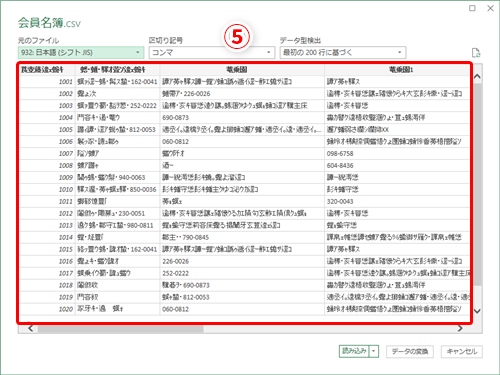Image resolution: width=500 pixels, height=375 pixels.
Task: Click the データの変換 button
Action: 410,351
